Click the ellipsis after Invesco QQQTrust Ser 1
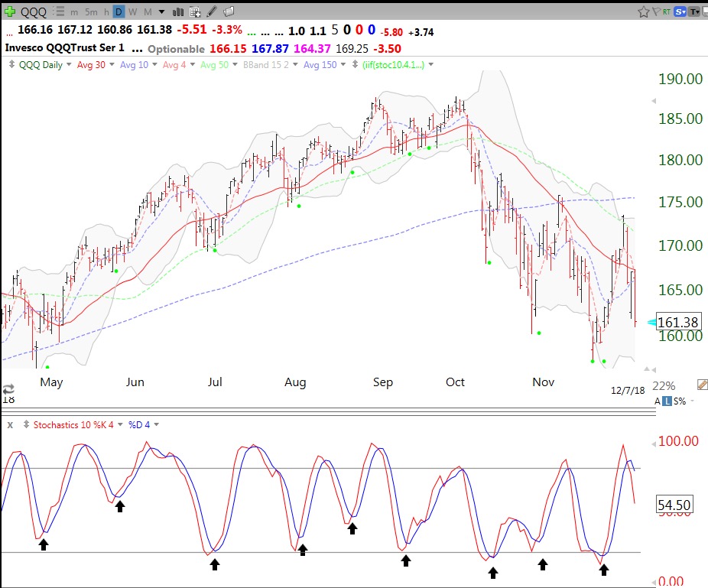This screenshot has height=588, width=708. tap(137, 49)
